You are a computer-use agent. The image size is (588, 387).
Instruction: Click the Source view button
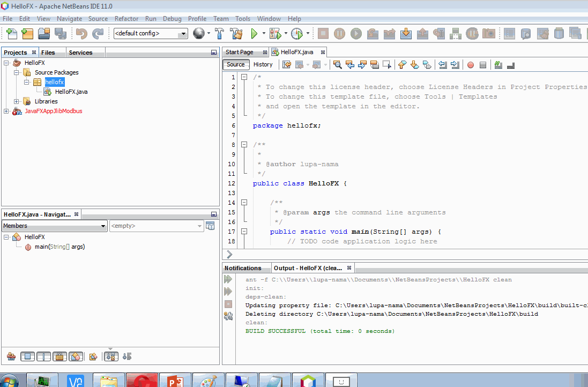pyautogui.click(x=235, y=64)
